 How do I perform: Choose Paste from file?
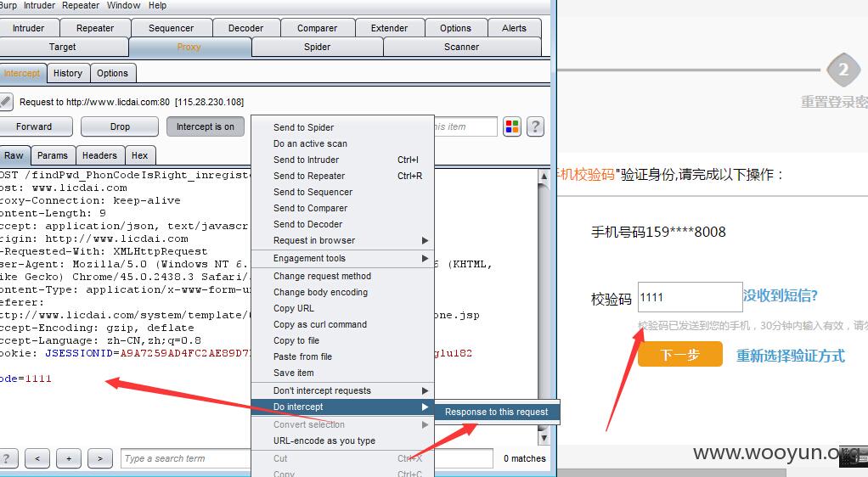(x=342, y=356)
